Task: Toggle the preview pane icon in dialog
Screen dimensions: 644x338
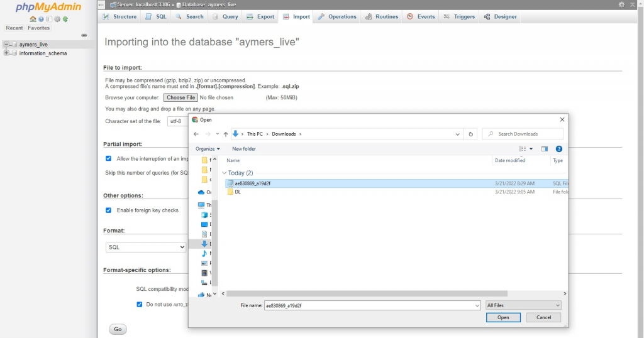Action: [x=545, y=149]
